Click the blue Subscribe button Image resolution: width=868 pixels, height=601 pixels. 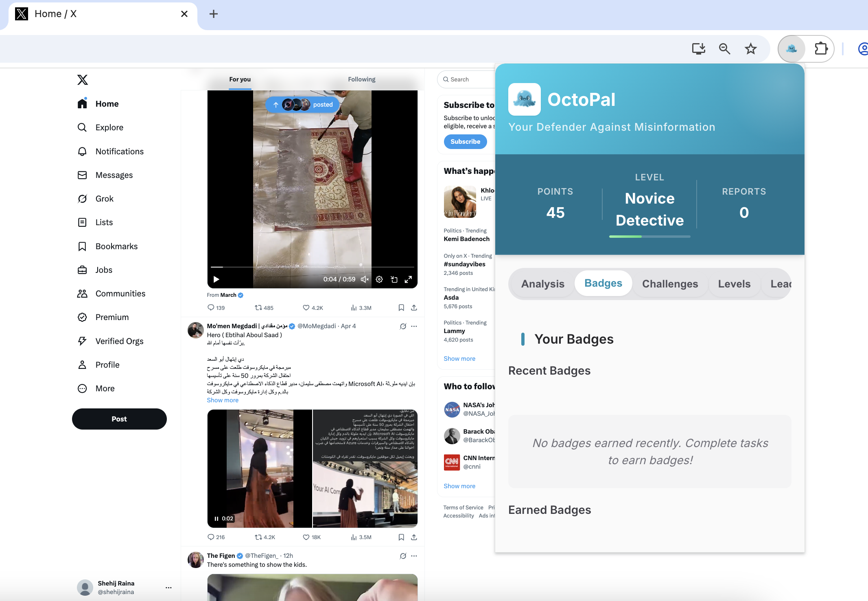465,142
